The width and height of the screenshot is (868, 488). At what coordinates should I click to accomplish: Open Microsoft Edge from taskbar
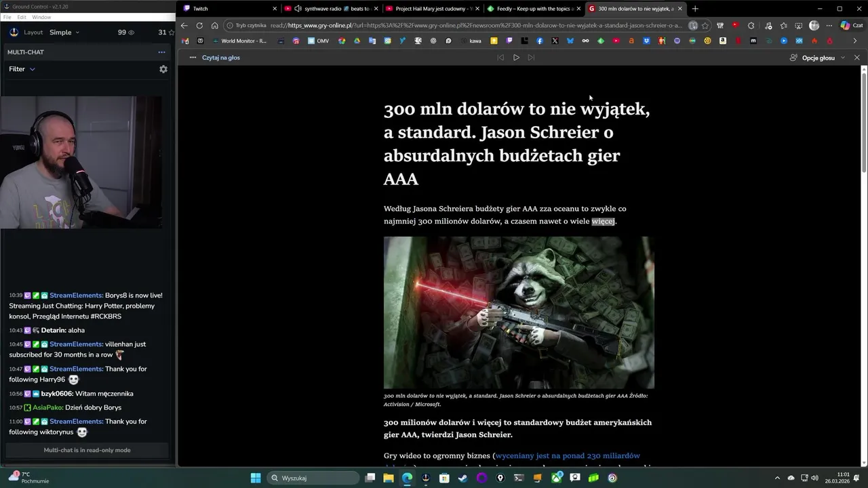click(407, 478)
